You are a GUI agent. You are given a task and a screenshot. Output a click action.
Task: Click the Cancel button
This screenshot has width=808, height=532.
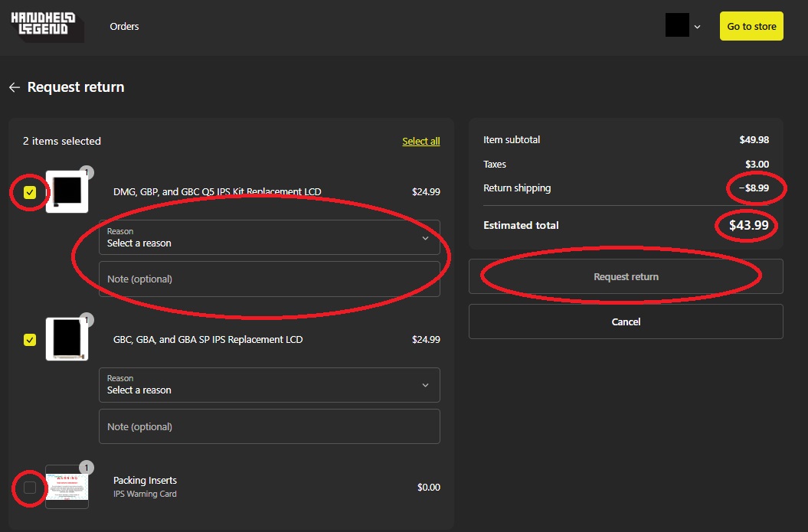[626, 321]
